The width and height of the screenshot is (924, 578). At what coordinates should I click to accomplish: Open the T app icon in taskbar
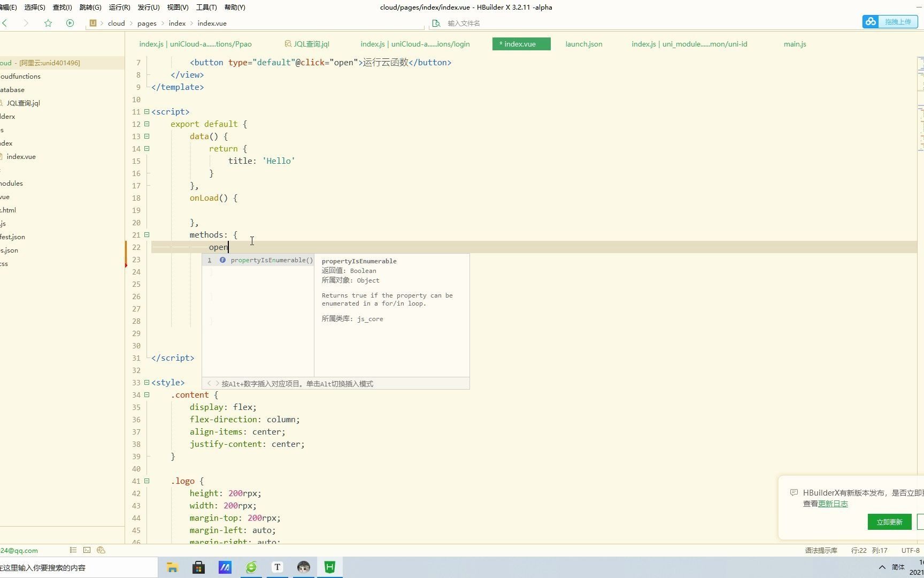coord(277,567)
